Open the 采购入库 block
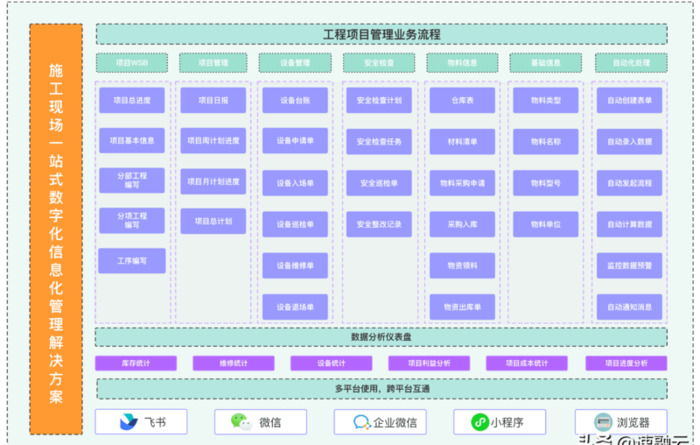700x445 pixels. 462,224
